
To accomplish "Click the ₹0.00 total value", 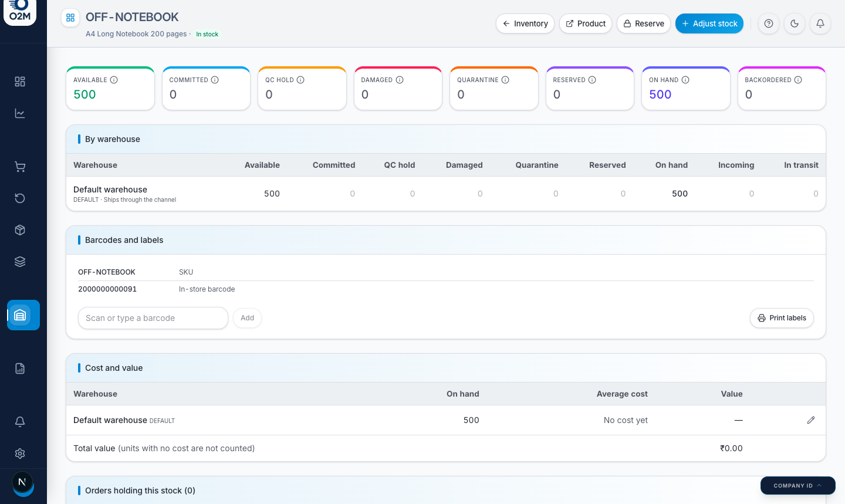I will 731,448.
